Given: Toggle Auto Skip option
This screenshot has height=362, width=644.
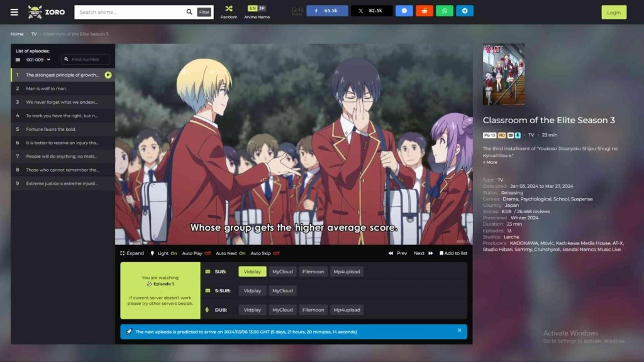Looking at the screenshot, I should tap(265, 253).
